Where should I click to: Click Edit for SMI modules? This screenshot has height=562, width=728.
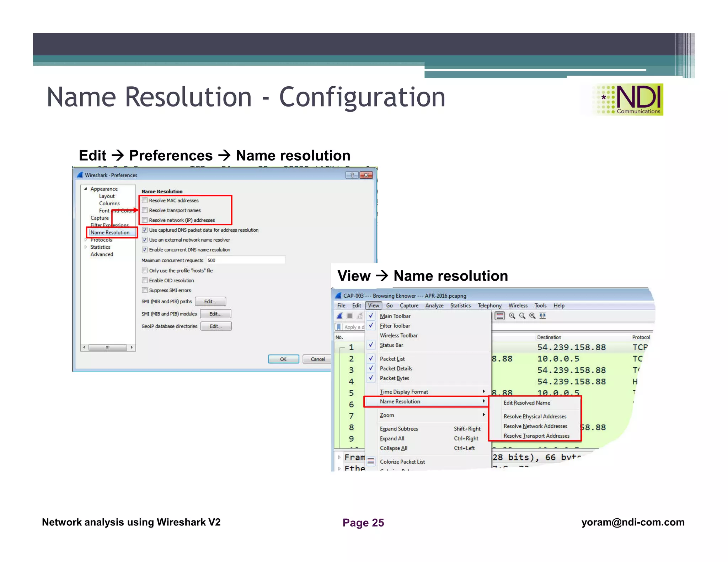click(x=215, y=314)
